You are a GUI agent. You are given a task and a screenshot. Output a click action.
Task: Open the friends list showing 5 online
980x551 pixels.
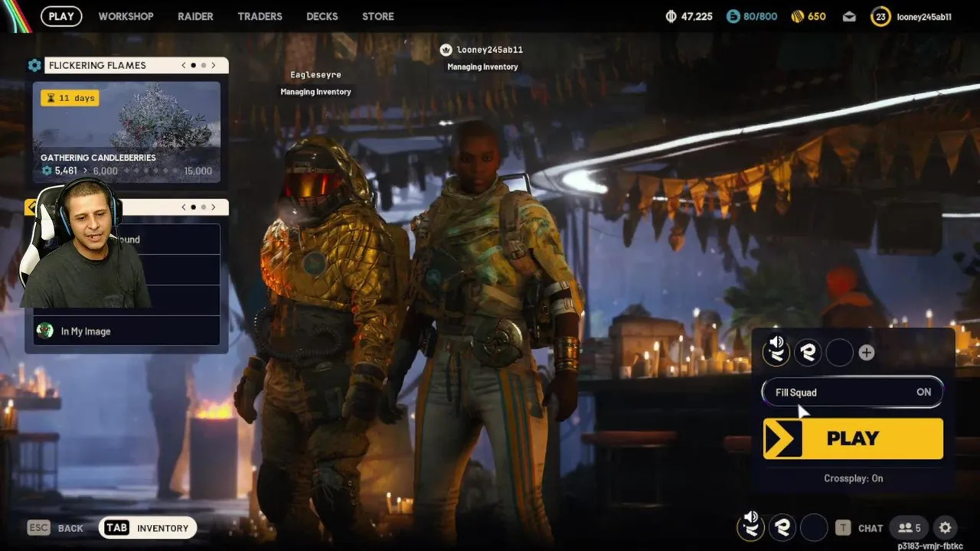910,527
